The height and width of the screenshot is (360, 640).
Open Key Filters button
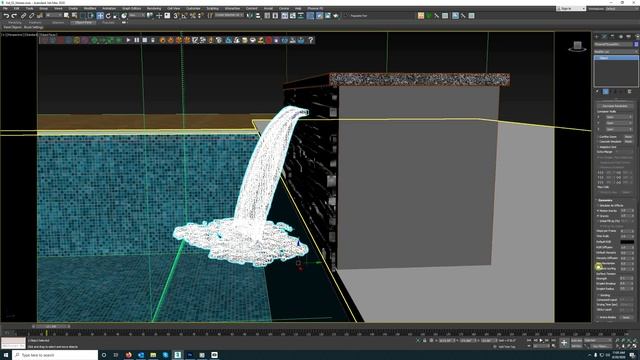click(600, 346)
